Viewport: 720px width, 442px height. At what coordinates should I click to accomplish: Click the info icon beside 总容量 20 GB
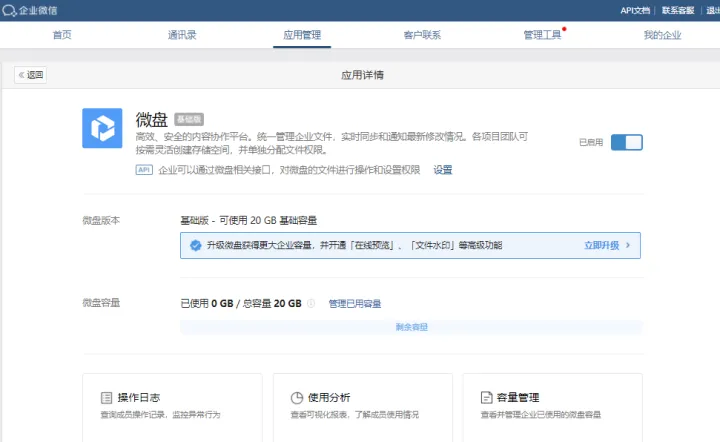[x=311, y=304]
